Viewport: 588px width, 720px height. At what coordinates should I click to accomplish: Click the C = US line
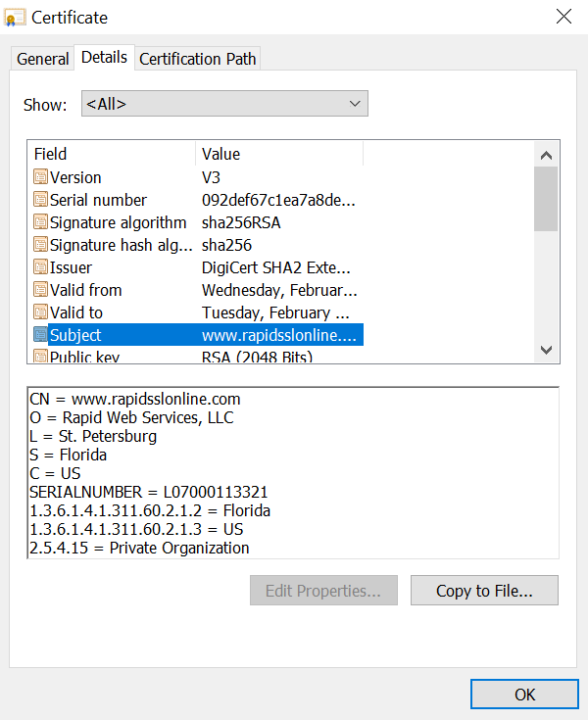[x=55, y=473]
